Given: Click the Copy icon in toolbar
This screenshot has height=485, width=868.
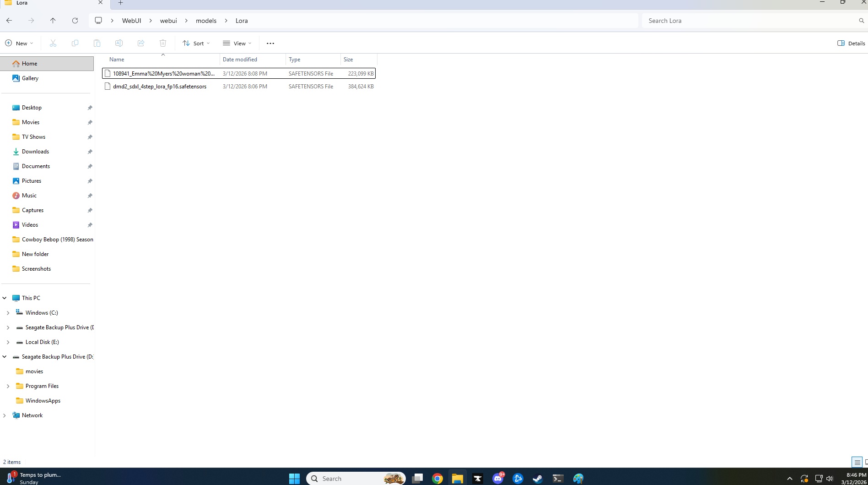Looking at the screenshot, I should pyautogui.click(x=75, y=43).
